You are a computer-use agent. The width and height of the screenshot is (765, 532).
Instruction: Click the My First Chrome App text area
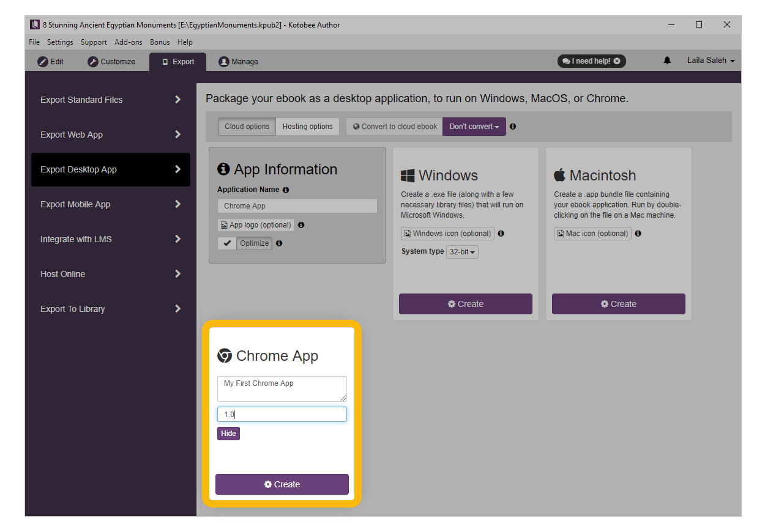click(282, 389)
